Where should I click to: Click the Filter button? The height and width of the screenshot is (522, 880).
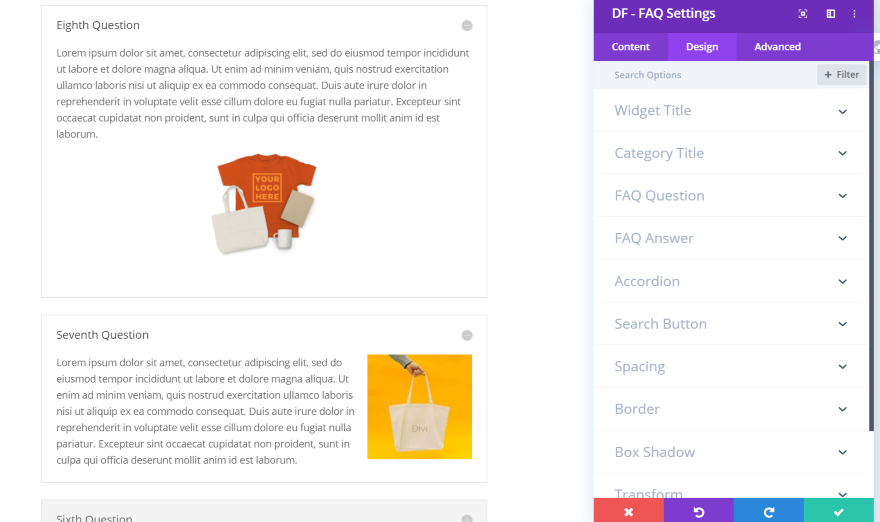click(841, 75)
